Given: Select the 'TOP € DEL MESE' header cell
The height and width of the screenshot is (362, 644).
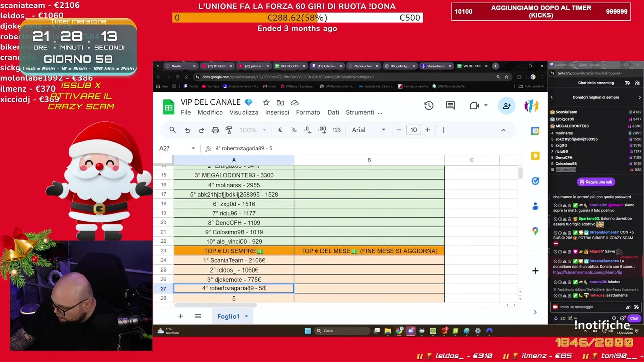Looking at the screenshot, I should click(x=369, y=251).
